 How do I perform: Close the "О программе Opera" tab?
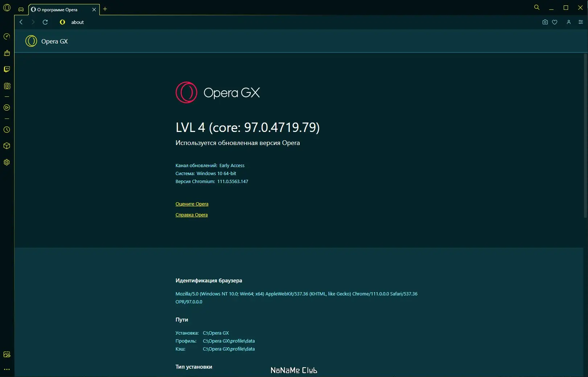(94, 10)
